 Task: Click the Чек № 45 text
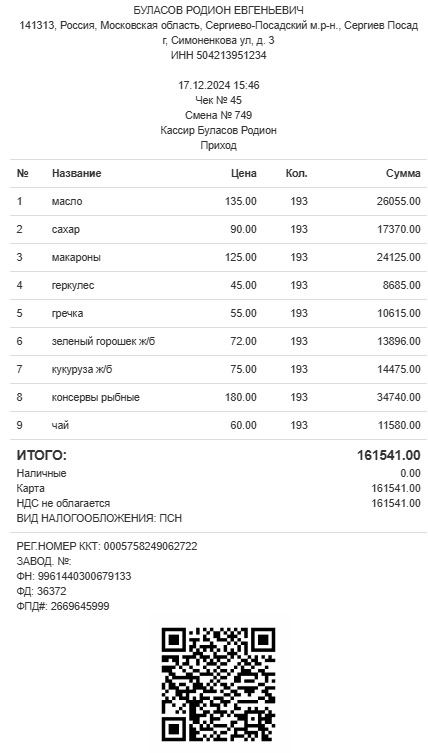(219, 100)
